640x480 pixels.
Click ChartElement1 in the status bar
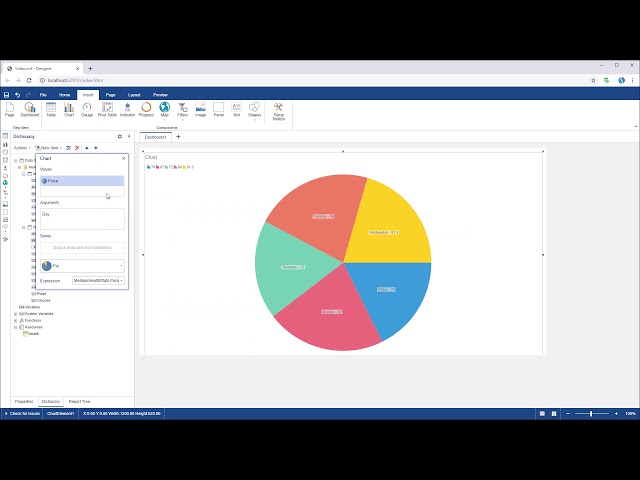pos(61,413)
